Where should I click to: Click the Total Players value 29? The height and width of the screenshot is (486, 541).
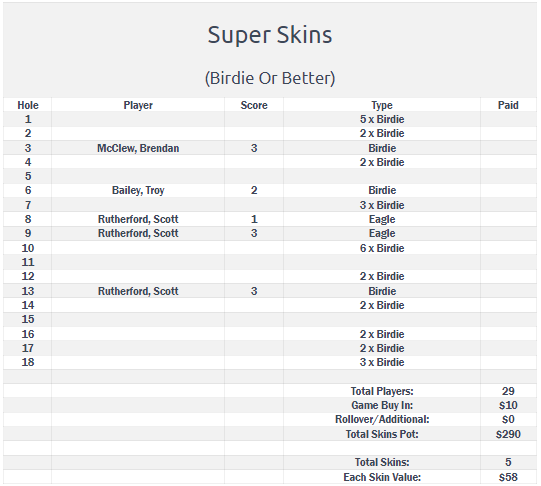click(508, 391)
